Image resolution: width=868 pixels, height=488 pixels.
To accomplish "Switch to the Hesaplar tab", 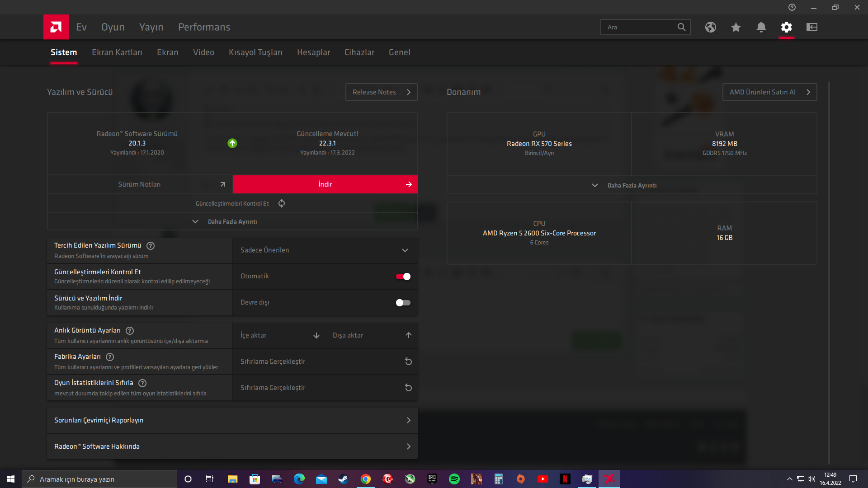I will coord(313,52).
